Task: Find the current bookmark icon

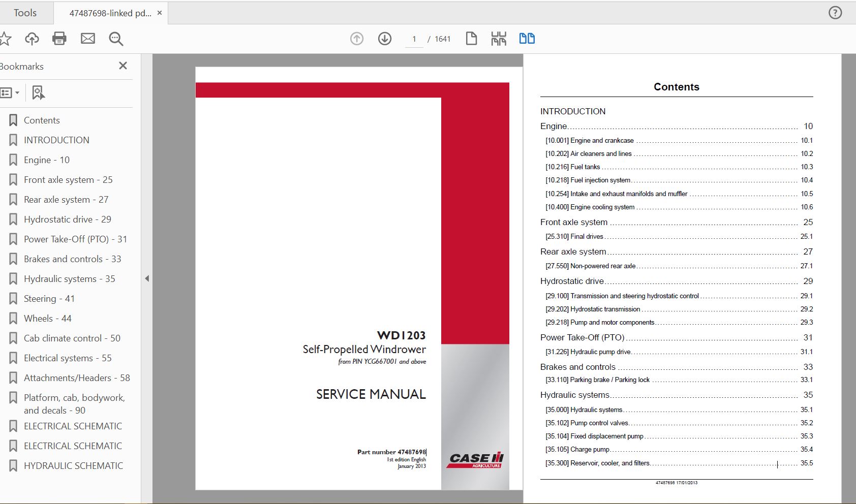Action: [x=38, y=92]
